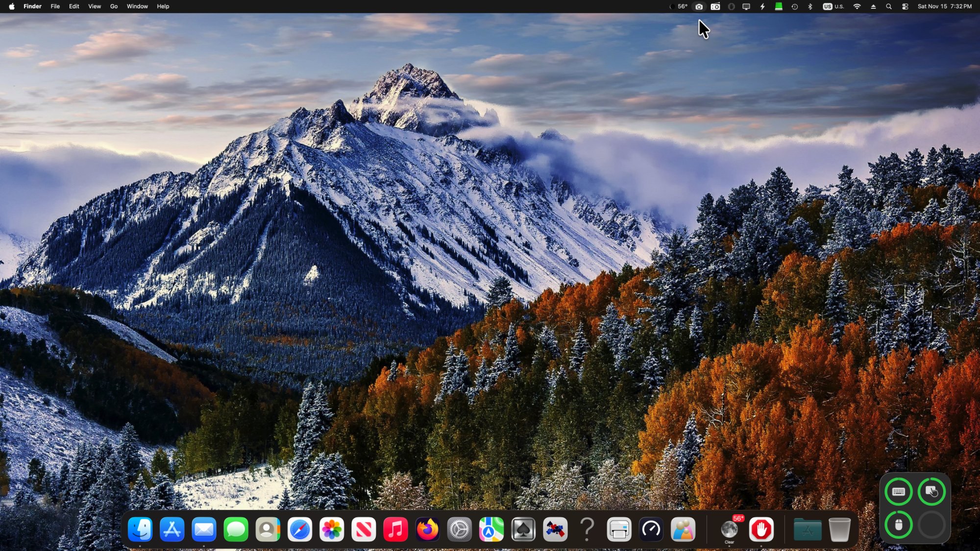Viewport: 980px width, 551px height.
Task: Open the Music app in Dock
Action: pyautogui.click(x=395, y=529)
